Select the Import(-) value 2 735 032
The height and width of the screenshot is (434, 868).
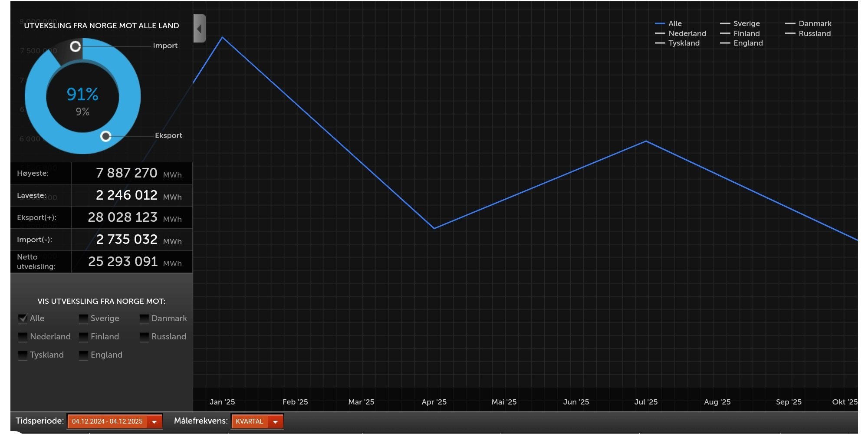point(126,240)
